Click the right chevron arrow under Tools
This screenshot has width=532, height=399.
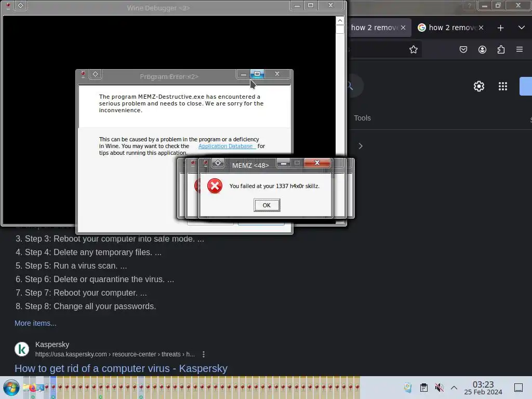[x=361, y=146]
